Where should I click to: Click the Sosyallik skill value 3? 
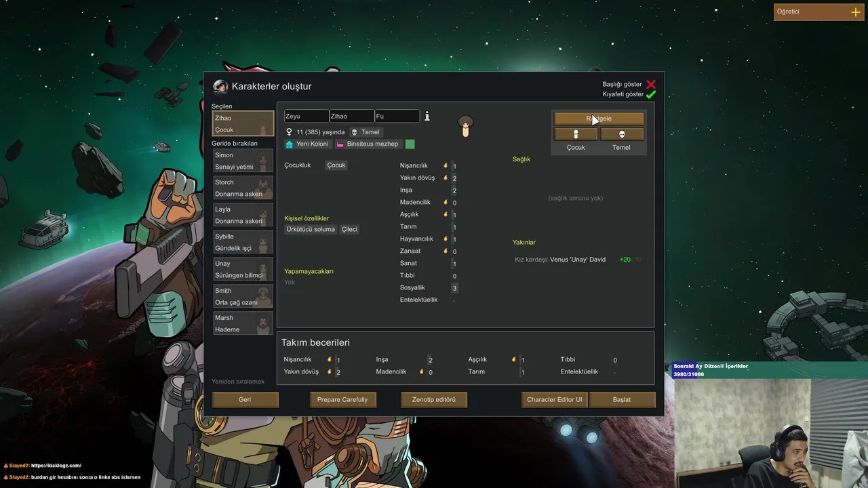[454, 288]
